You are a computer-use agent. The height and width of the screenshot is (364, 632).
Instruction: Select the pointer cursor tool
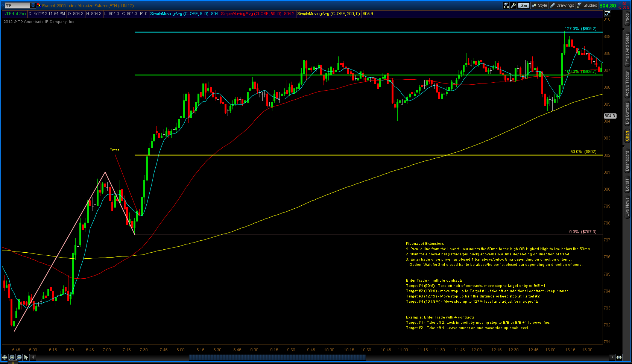(x=26, y=357)
